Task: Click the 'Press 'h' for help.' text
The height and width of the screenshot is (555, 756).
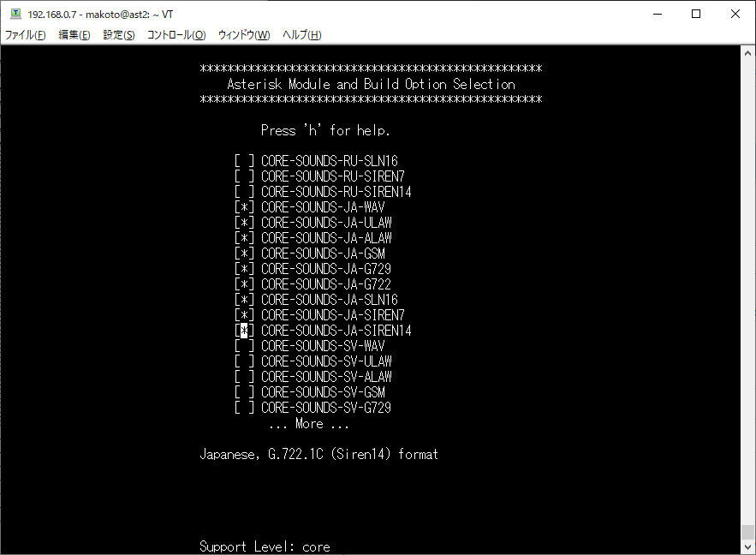Action: pos(325,130)
